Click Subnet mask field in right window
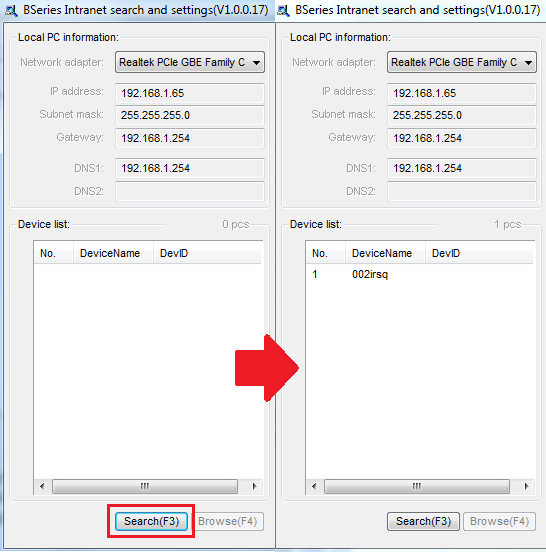Viewport: 546px width, 552px height. click(x=462, y=115)
